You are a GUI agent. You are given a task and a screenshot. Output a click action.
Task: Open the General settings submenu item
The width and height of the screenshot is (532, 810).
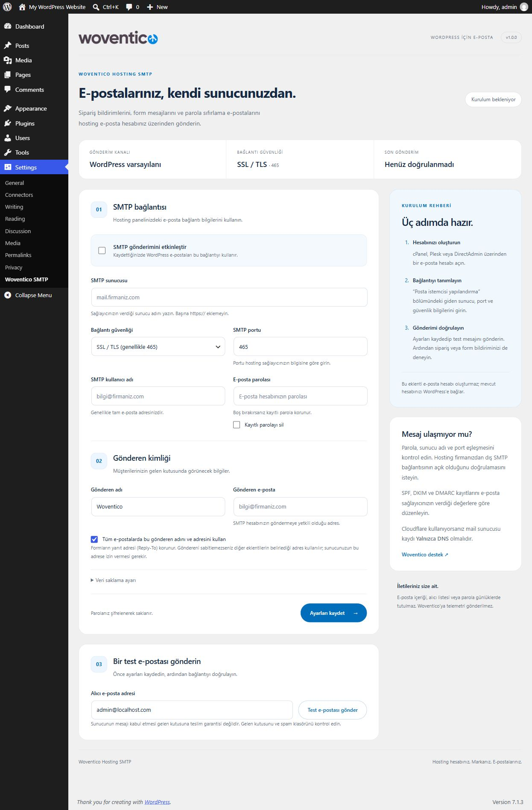tap(15, 183)
